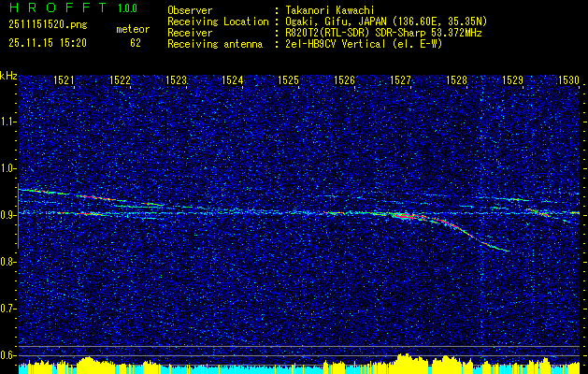The height and width of the screenshot is (374, 588).
Task: Click the 1526 time marker
Action: 344,79
